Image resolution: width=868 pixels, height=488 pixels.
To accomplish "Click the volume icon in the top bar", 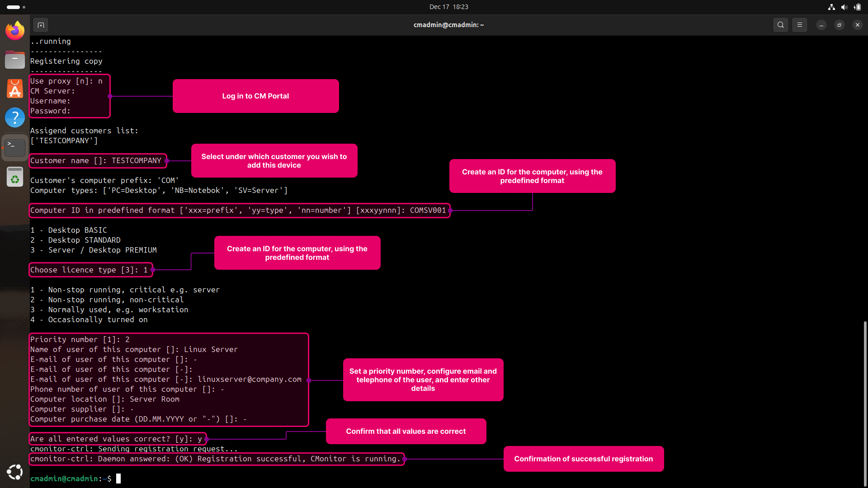I will (x=844, y=7).
